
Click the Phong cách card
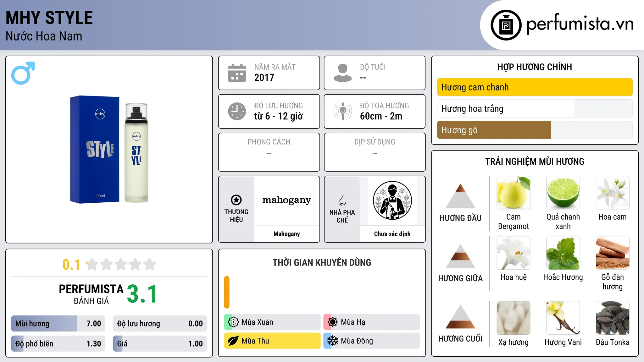[x=269, y=152]
